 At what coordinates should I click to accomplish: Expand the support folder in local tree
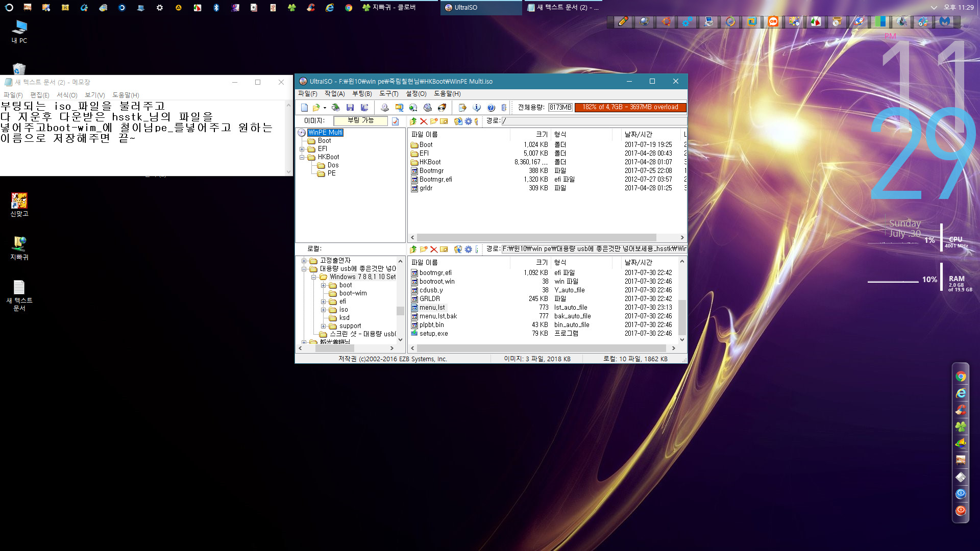pyautogui.click(x=324, y=326)
